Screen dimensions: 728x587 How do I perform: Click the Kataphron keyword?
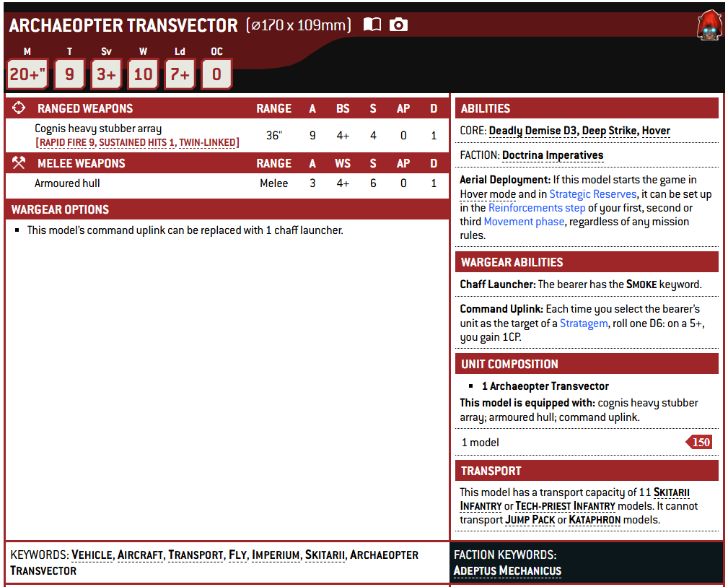coord(595,520)
